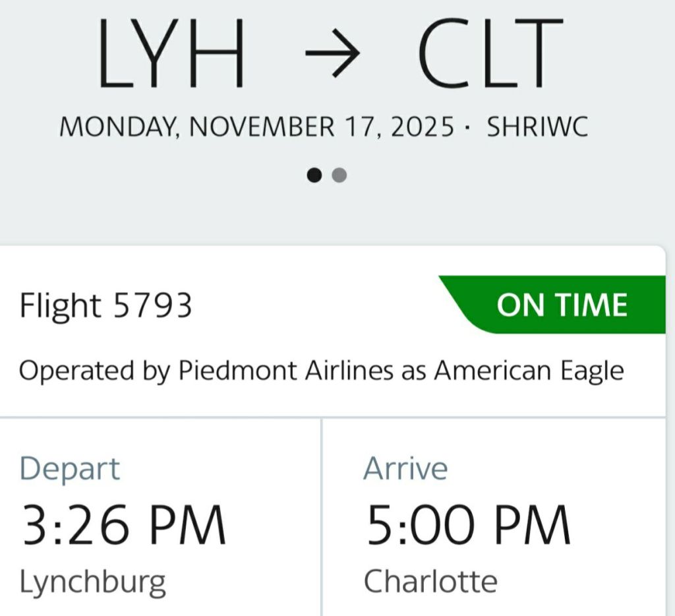675x616 pixels.
Task: Select the first dark page indicator dot
Action: coord(315,175)
